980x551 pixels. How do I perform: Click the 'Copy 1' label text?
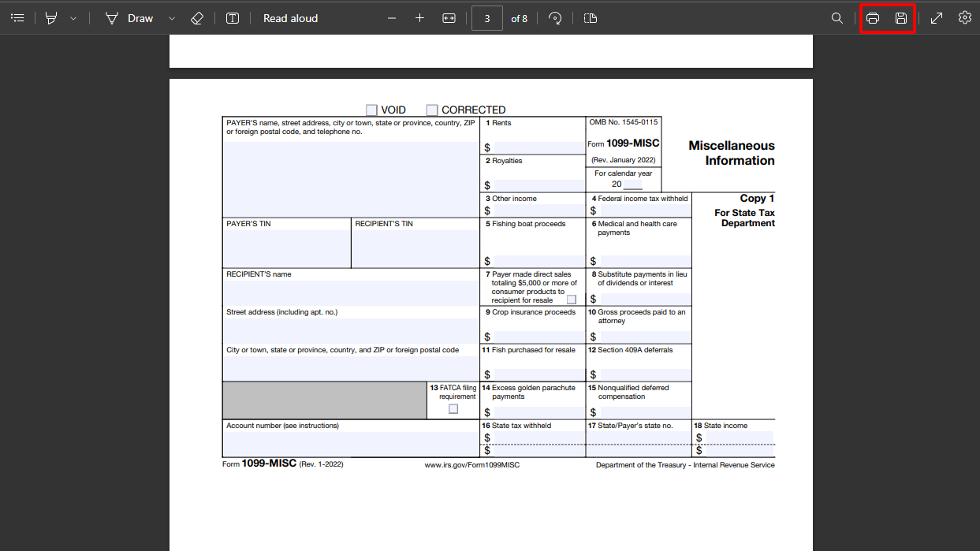point(758,199)
